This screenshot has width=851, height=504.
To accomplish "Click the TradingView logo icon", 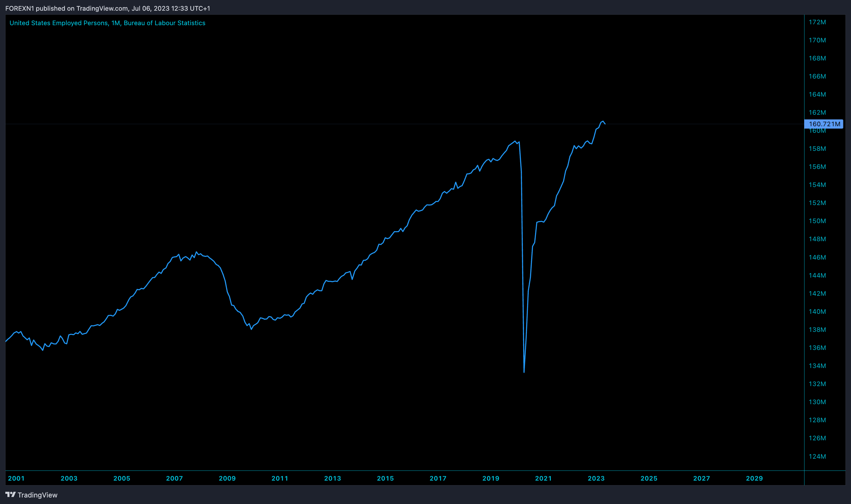I will [11, 495].
